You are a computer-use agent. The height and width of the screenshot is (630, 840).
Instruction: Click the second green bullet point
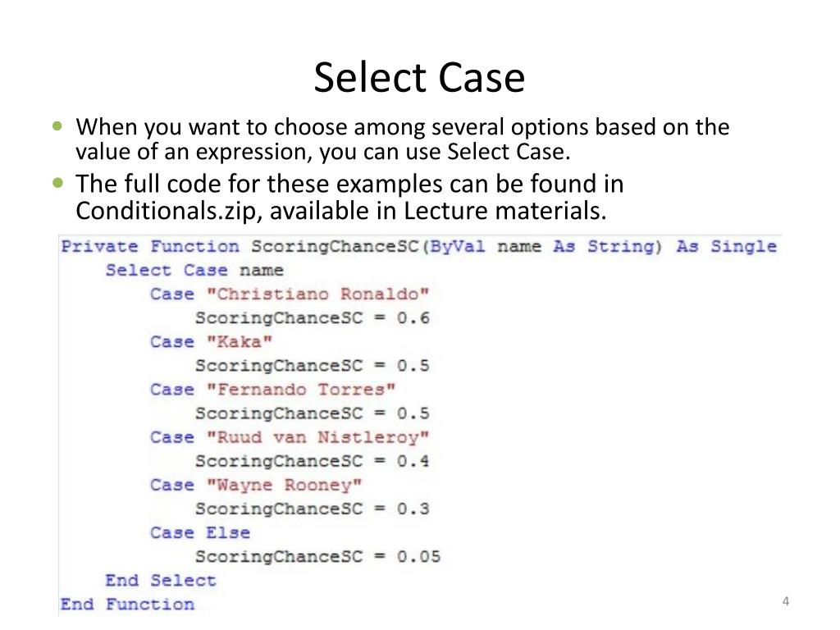tap(58, 183)
